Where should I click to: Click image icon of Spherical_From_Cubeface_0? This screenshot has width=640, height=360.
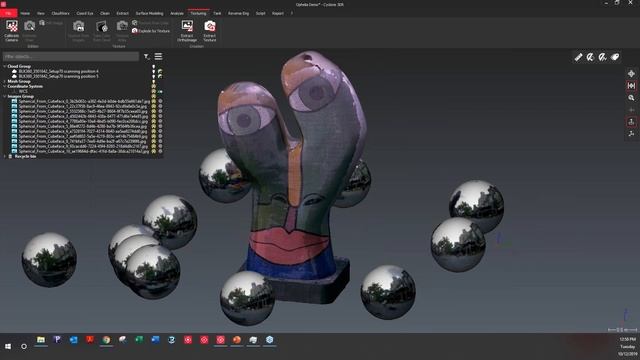[x=14, y=101]
